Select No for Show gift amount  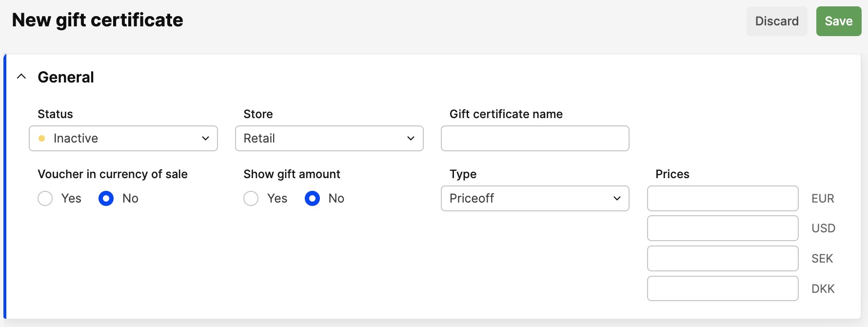312,199
